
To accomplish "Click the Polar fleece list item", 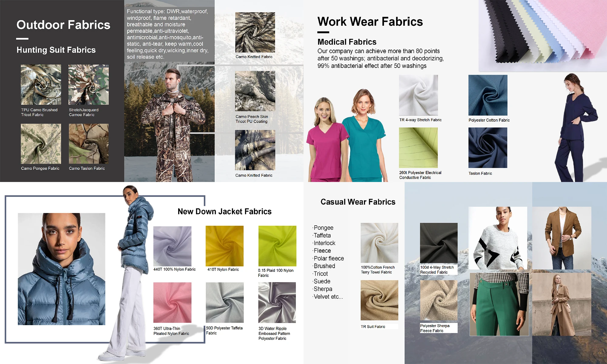I will pyautogui.click(x=329, y=258).
